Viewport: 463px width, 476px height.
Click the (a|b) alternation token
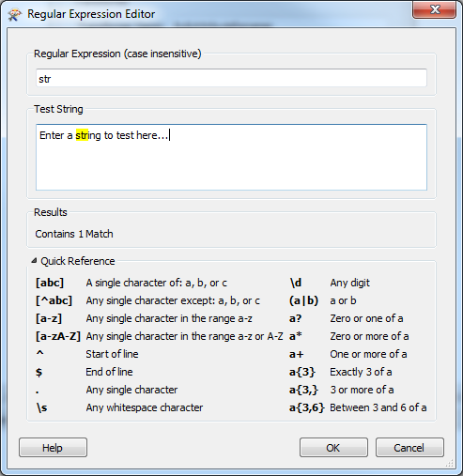pyautogui.click(x=303, y=300)
